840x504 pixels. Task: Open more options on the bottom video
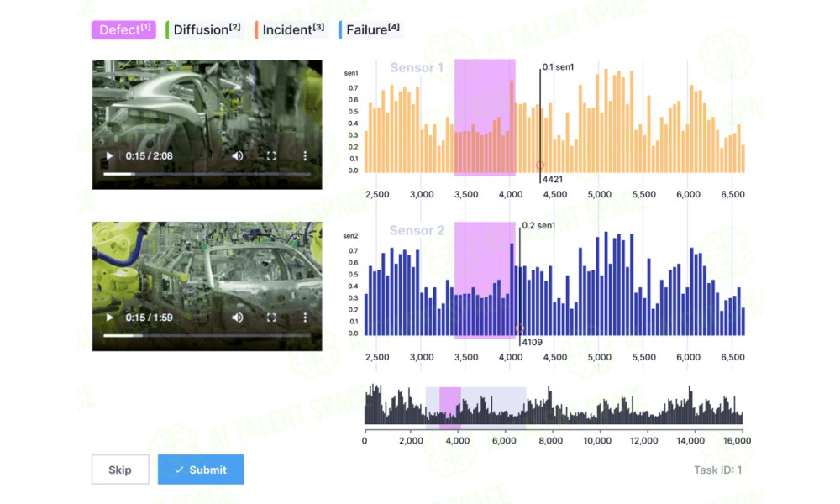(x=305, y=318)
